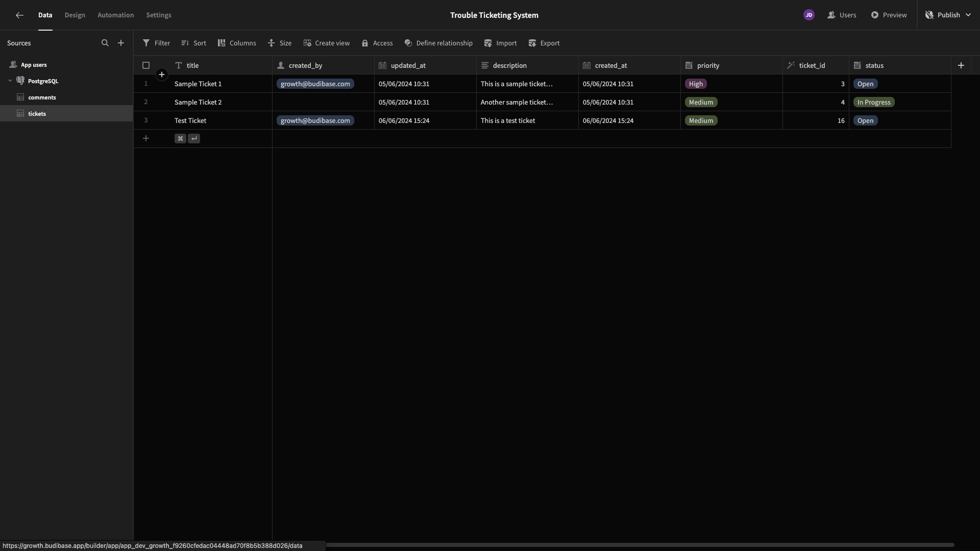Click the Access icon in toolbar
Image resolution: width=980 pixels, height=551 pixels.
click(x=364, y=43)
